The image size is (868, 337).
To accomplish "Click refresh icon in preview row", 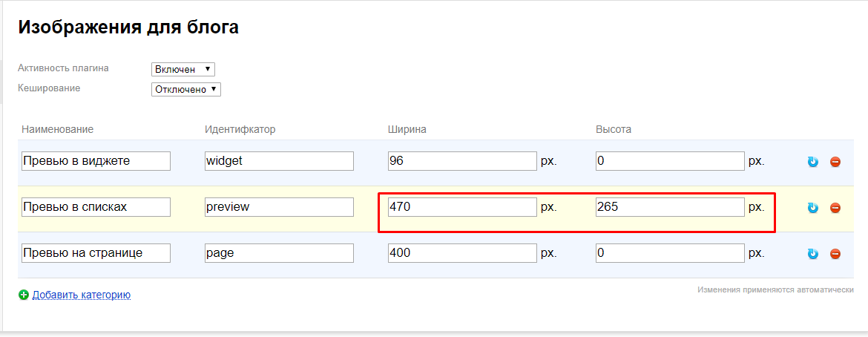I will pos(813,208).
